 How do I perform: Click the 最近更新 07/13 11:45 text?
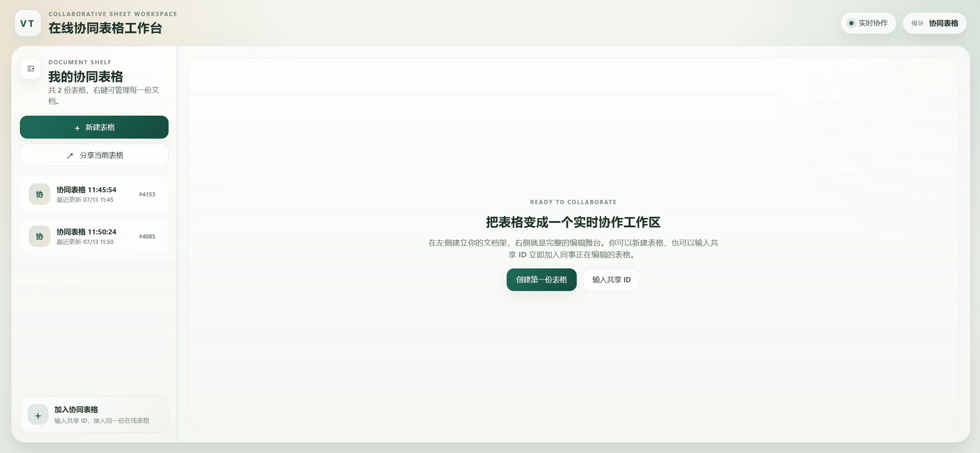[x=85, y=200]
